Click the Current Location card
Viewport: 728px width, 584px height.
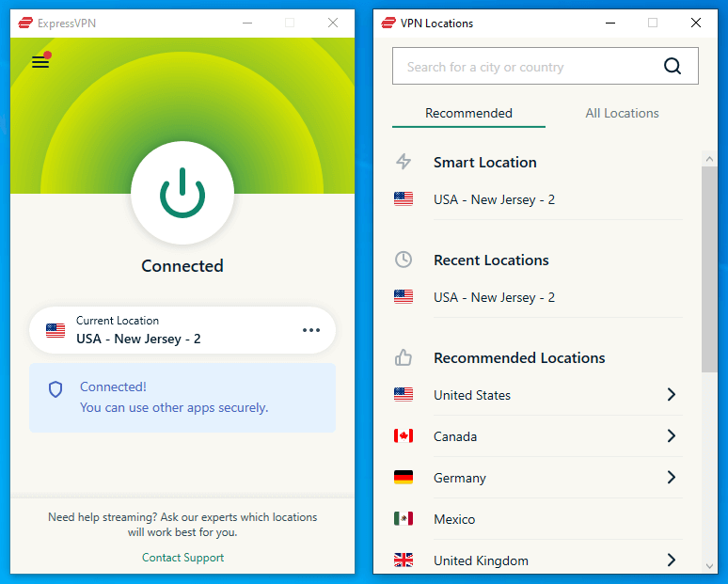(x=182, y=330)
